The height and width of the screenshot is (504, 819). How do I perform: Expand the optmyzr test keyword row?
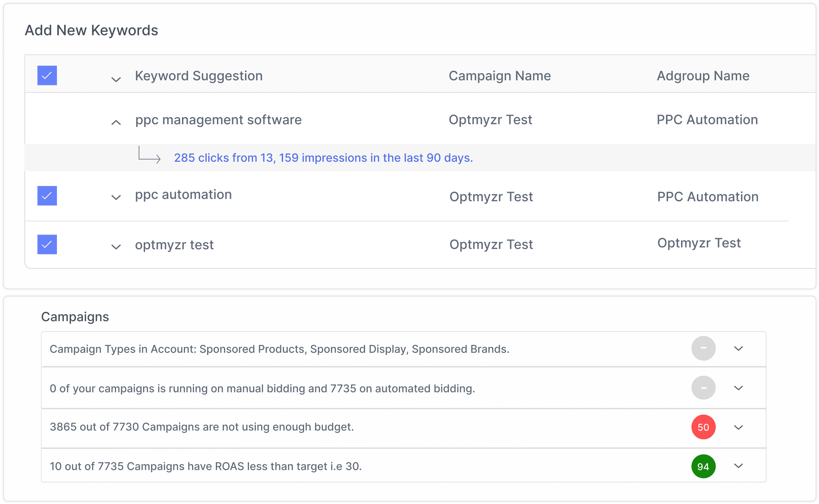[x=116, y=247]
